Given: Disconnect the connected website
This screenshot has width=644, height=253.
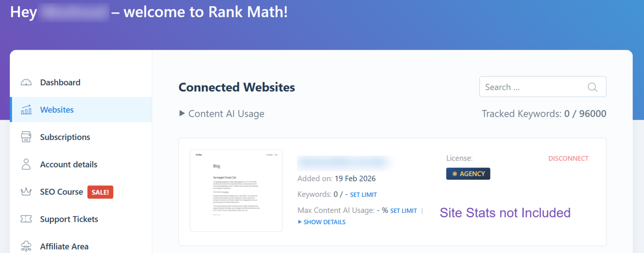Looking at the screenshot, I should (x=568, y=158).
